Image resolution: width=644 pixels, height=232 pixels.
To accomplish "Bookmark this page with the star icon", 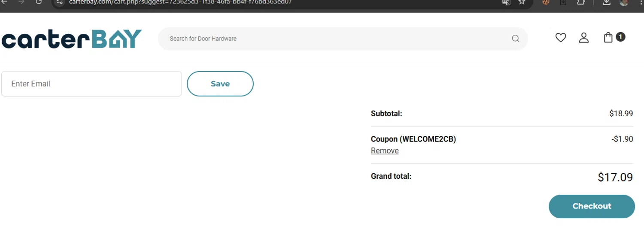I will pos(522,2).
